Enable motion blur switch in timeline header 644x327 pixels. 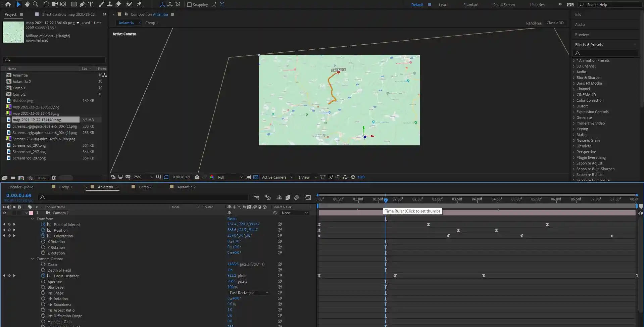(x=297, y=197)
